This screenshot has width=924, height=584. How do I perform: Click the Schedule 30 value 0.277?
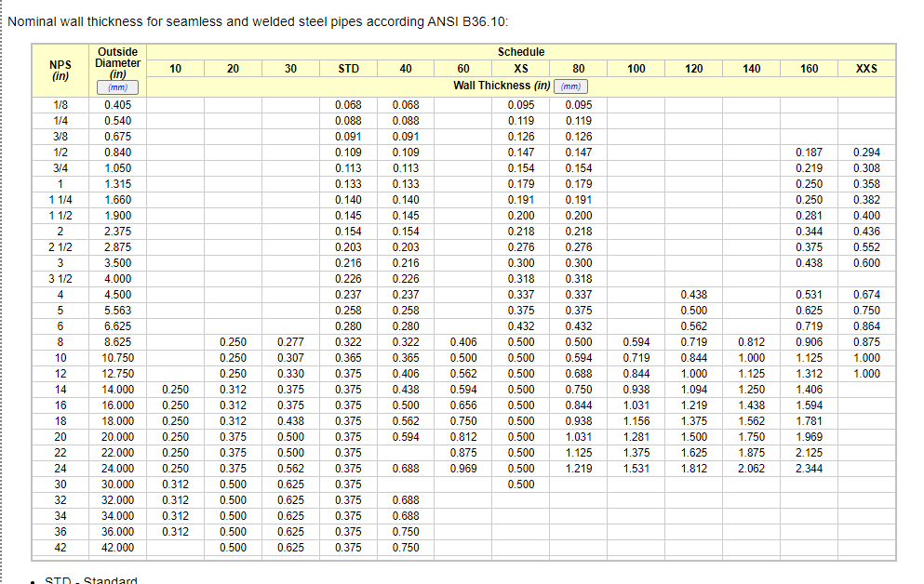click(290, 342)
